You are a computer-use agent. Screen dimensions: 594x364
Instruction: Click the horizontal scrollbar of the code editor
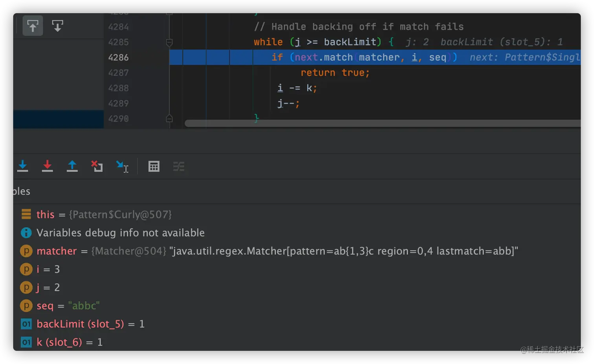tap(383, 124)
